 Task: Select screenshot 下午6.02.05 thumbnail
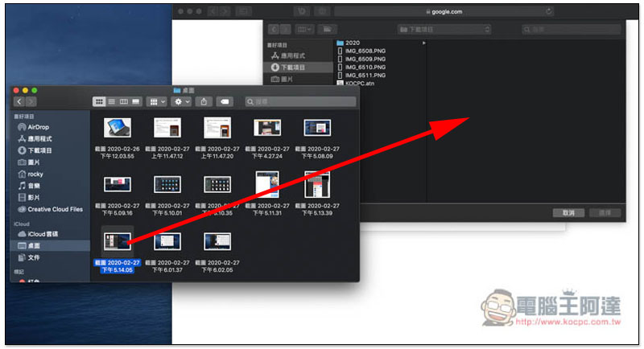tap(217, 241)
